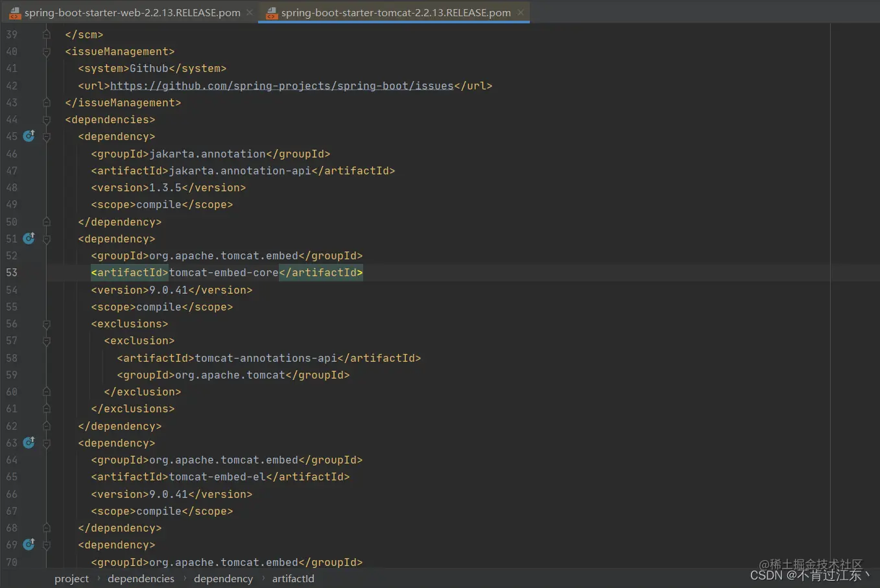Select 'project' in the breadcrumb bar
880x588 pixels.
coord(71,578)
